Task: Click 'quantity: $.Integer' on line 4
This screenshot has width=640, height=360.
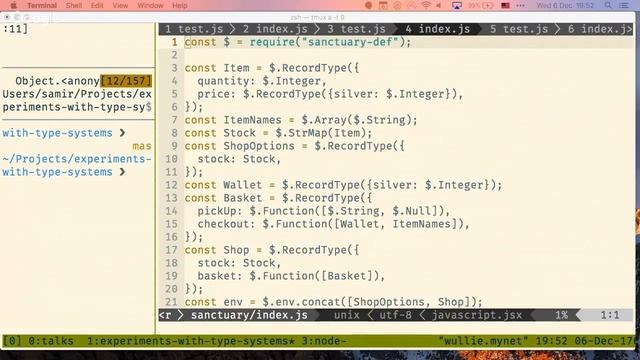Action: tap(259, 81)
